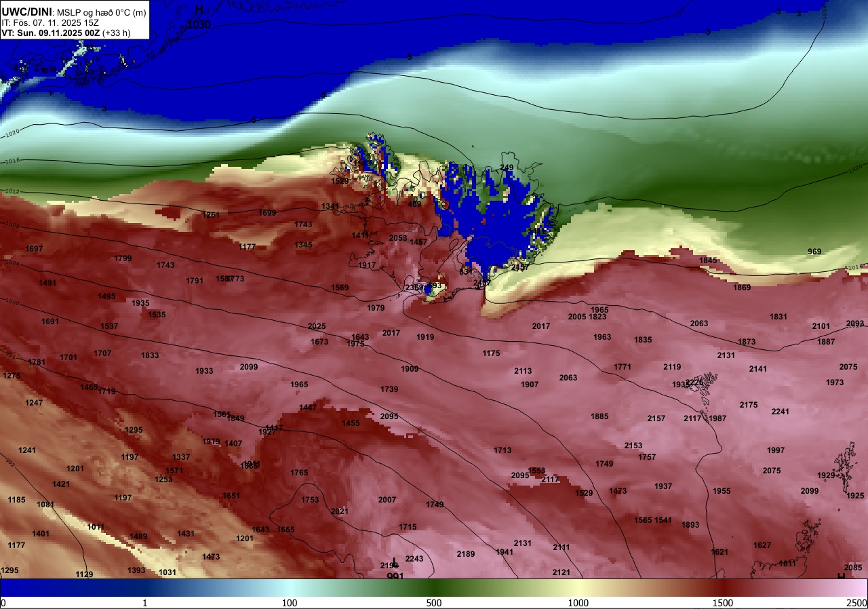
Task: Click the value 2101
Action: (x=821, y=326)
